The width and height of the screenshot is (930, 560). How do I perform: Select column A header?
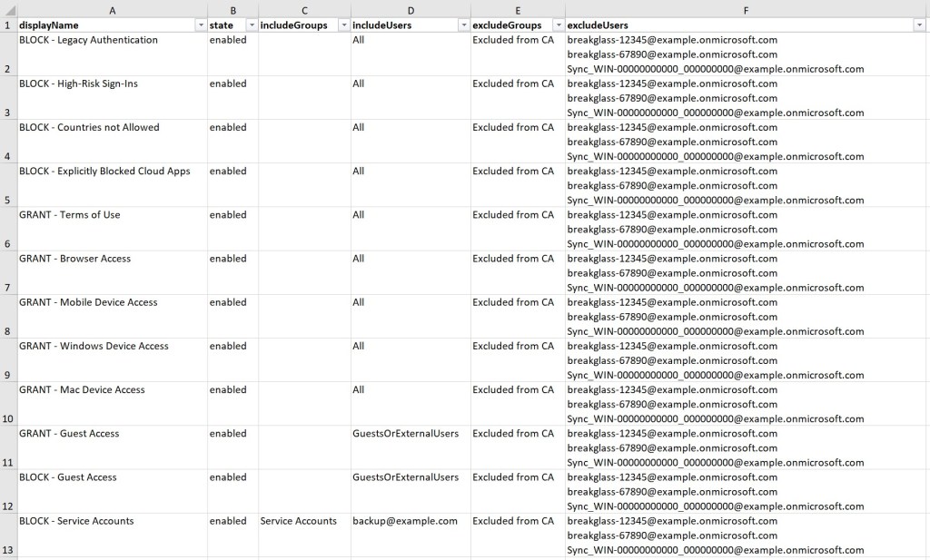click(111, 9)
